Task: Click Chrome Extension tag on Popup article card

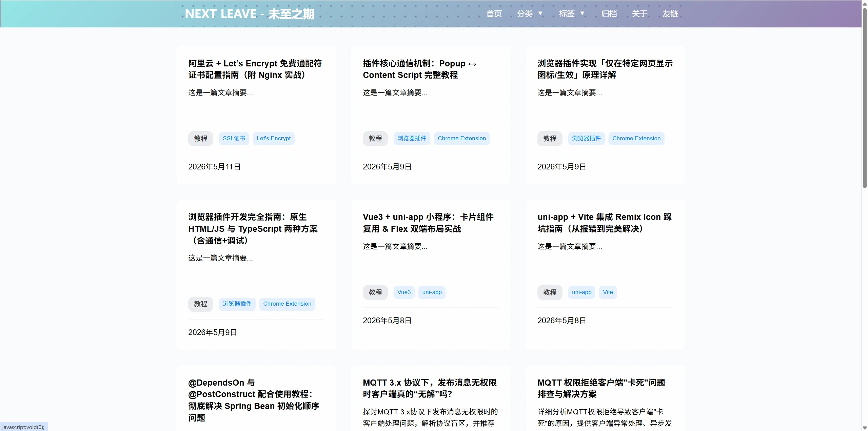Action: (462, 138)
